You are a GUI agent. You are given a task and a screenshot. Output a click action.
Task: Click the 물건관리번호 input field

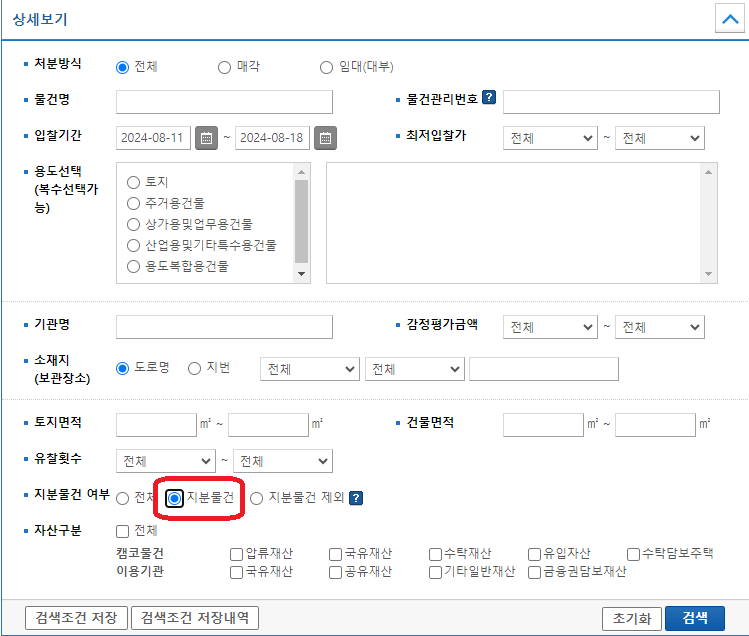tap(611, 102)
